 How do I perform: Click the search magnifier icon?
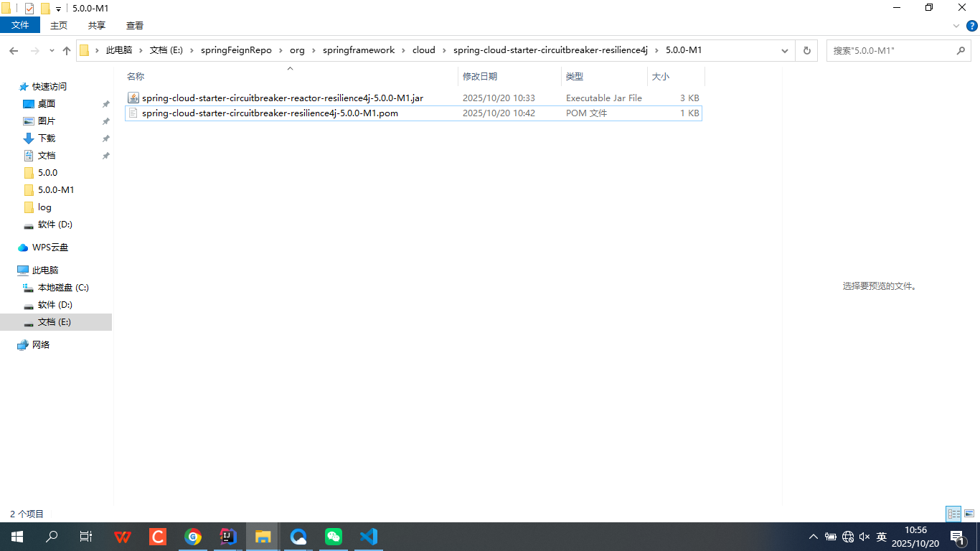tap(961, 51)
